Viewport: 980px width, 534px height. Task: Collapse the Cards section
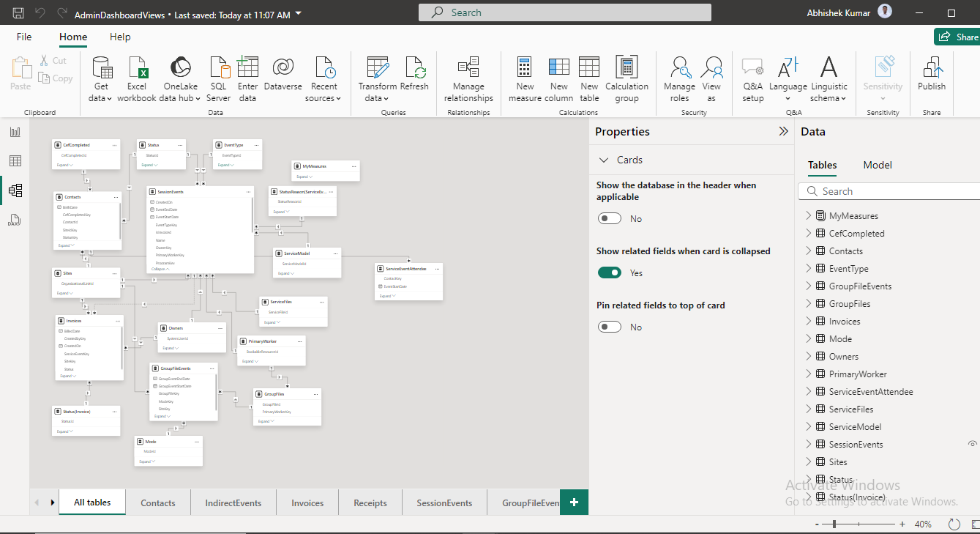604,160
